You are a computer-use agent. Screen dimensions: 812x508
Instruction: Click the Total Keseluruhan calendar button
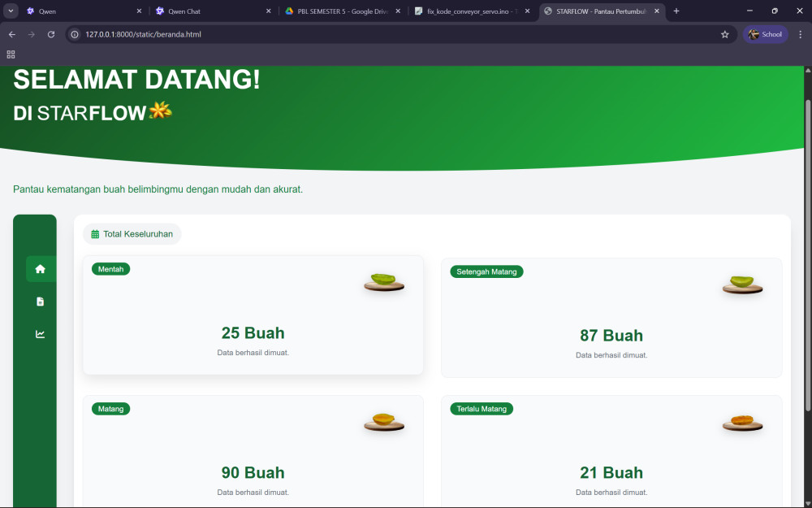tap(132, 234)
